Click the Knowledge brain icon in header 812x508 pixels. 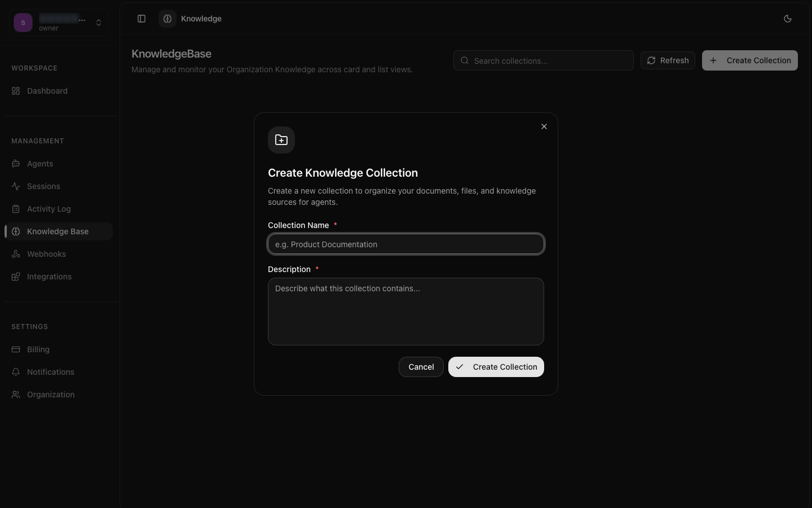[x=167, y=19]
